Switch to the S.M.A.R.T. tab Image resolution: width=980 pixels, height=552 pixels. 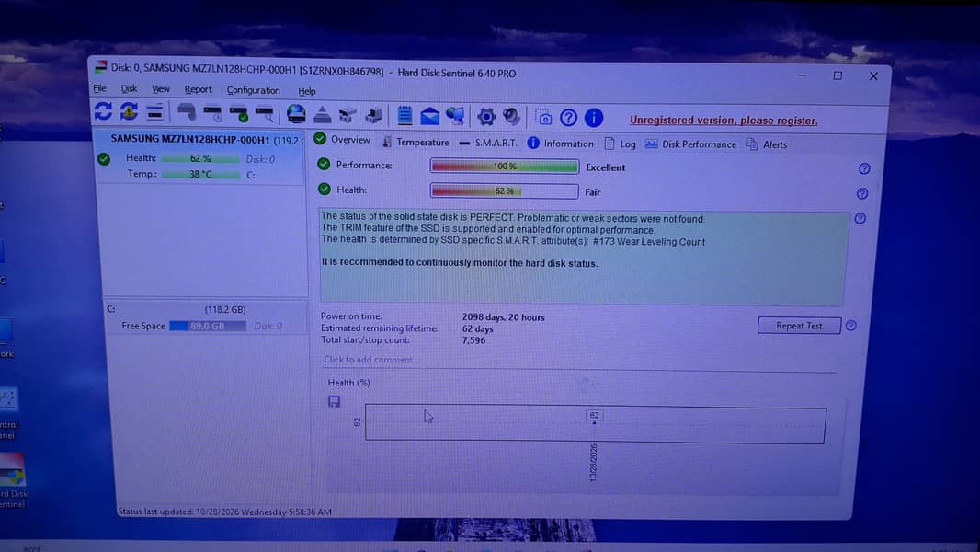tap(488, 143)
